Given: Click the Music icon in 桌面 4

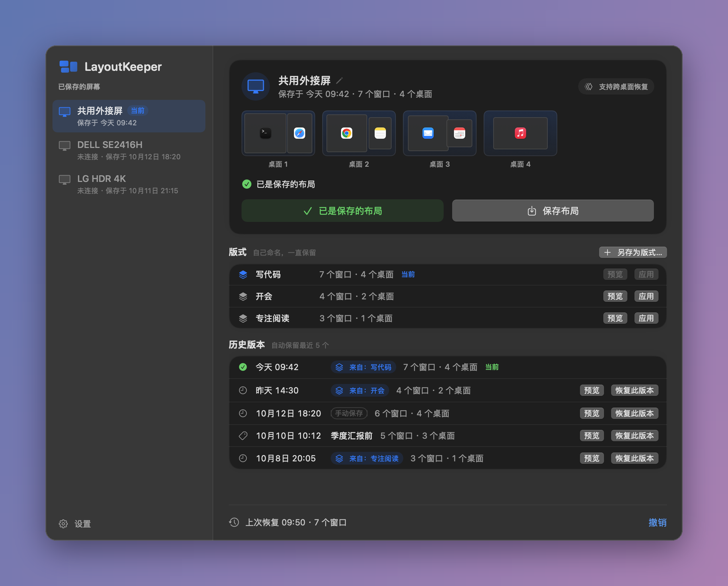Looking at the screenshot, I should [521, 133].
